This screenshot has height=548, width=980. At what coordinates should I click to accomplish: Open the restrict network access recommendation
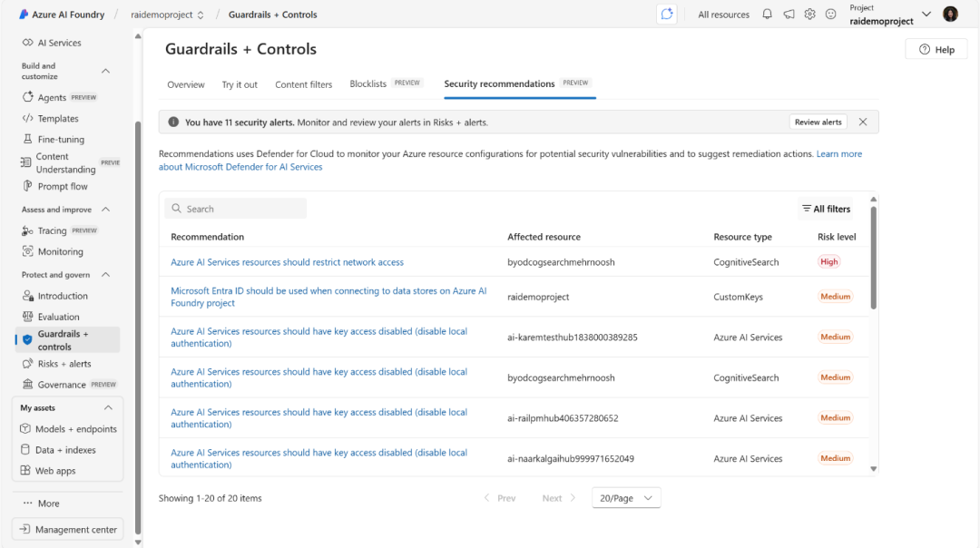click(x=287, y=262)
